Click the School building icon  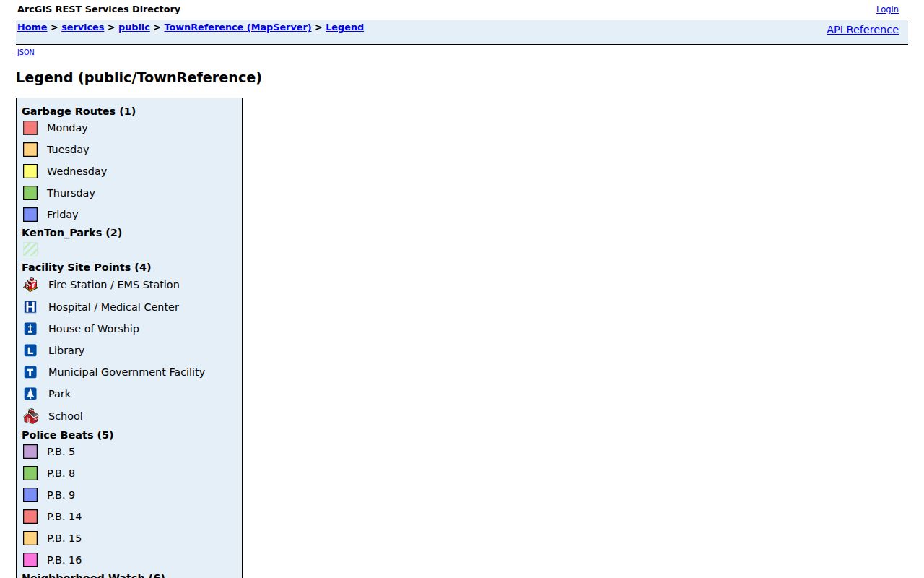(x=30, y=416)
